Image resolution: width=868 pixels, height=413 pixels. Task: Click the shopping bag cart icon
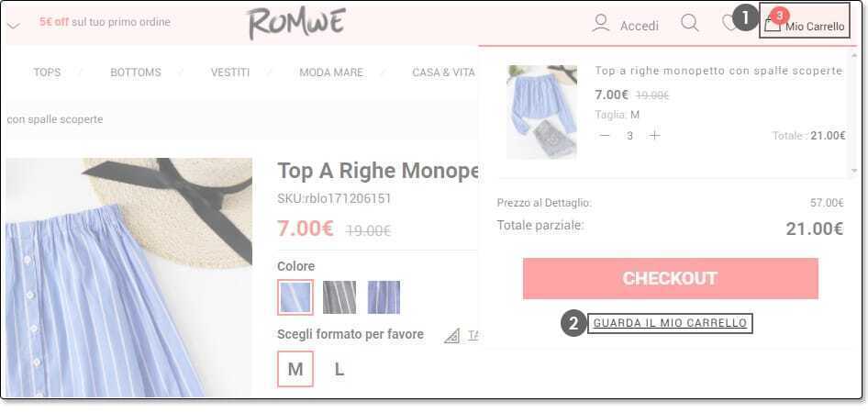pyautogui.click(x=772, y=25)
